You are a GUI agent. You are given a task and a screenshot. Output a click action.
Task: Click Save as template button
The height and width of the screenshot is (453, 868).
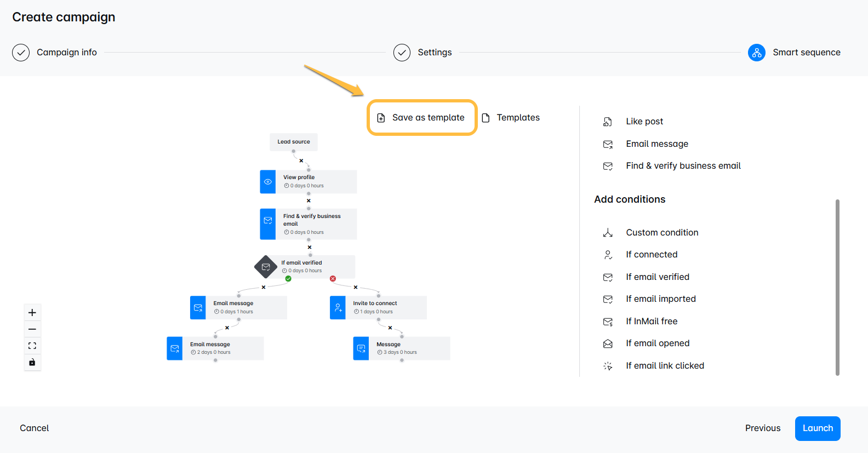click(x=422, y=117)
